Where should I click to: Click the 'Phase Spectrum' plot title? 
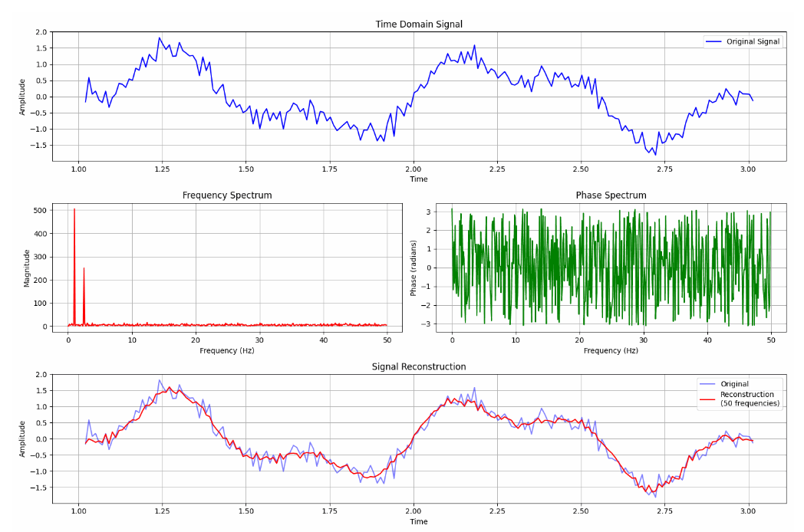(x=611, y=195)
